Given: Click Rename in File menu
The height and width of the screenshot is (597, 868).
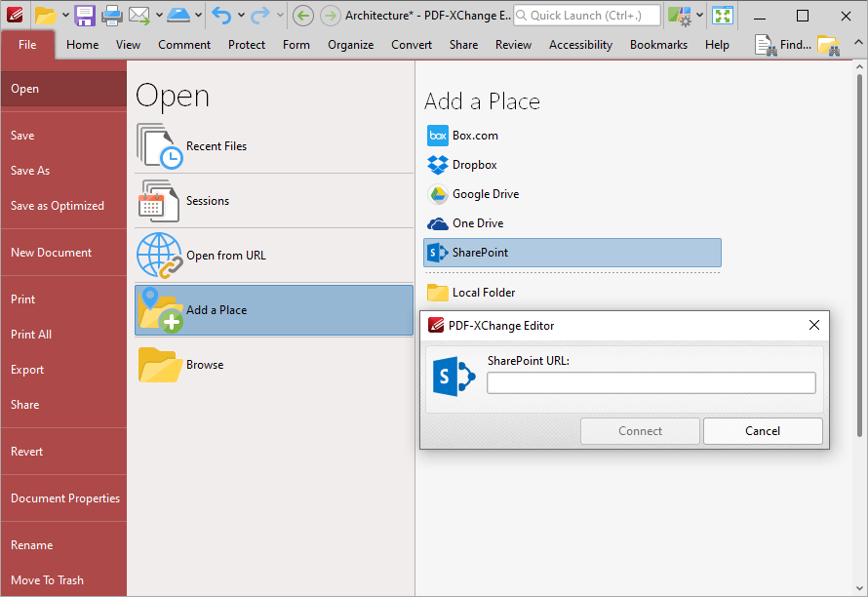Looking at the screenshot, I should 63,545.
